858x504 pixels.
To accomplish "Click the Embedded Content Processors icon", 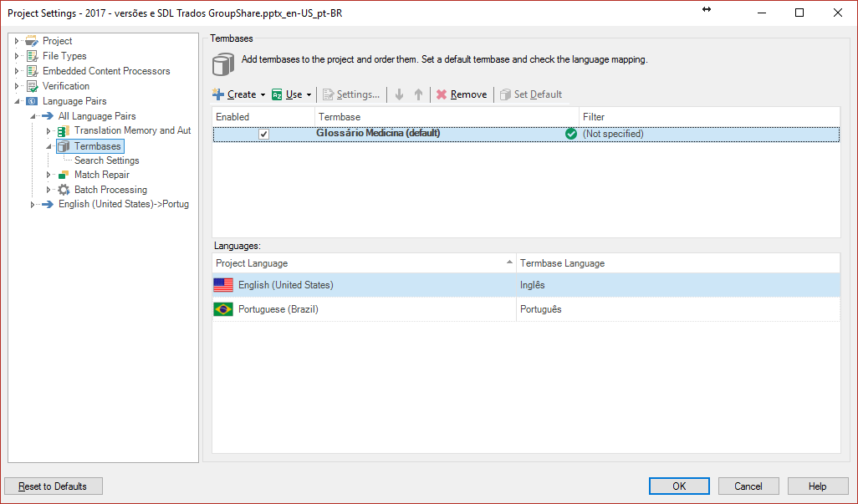I will coord(32,71).
